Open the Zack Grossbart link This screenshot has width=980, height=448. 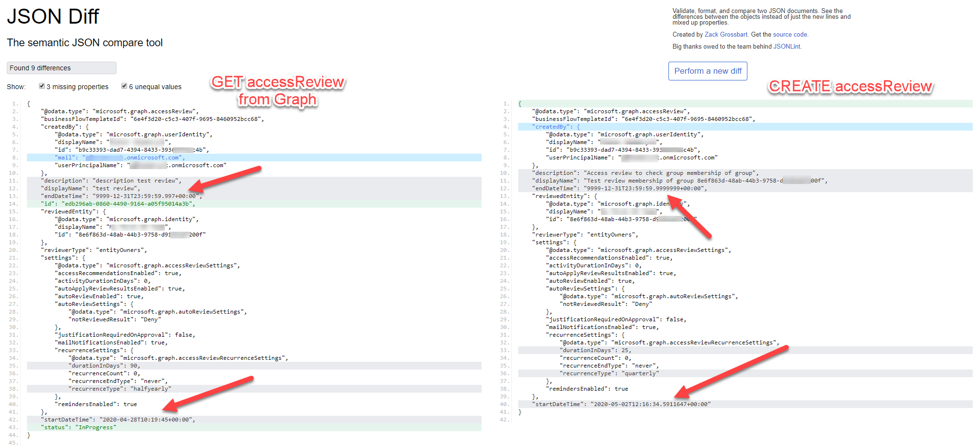click(726, 35)
